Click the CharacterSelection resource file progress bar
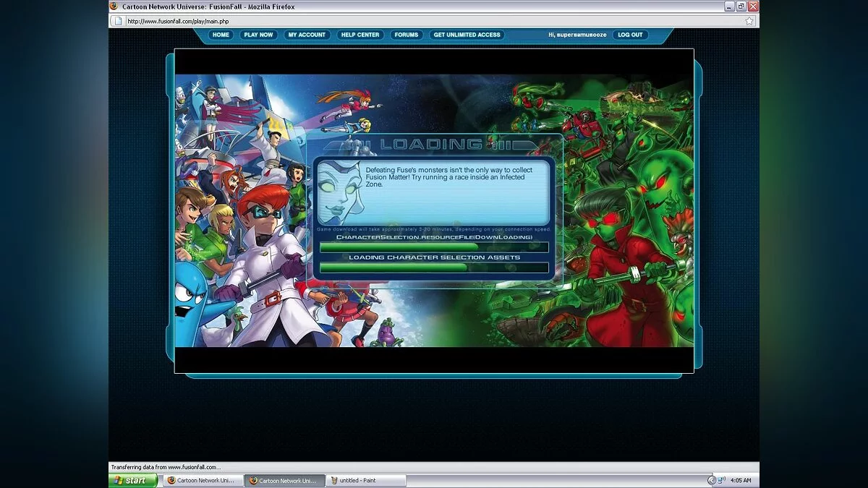 [434, 247]
